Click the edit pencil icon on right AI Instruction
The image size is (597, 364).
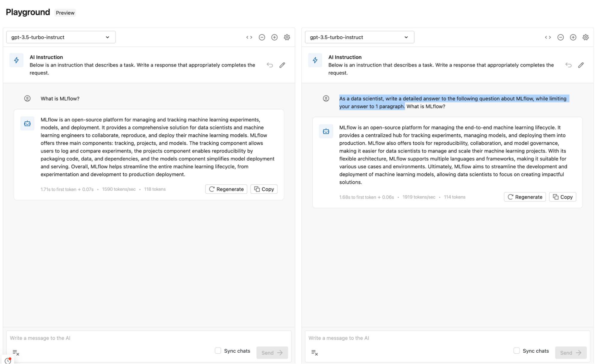(581, 65)
